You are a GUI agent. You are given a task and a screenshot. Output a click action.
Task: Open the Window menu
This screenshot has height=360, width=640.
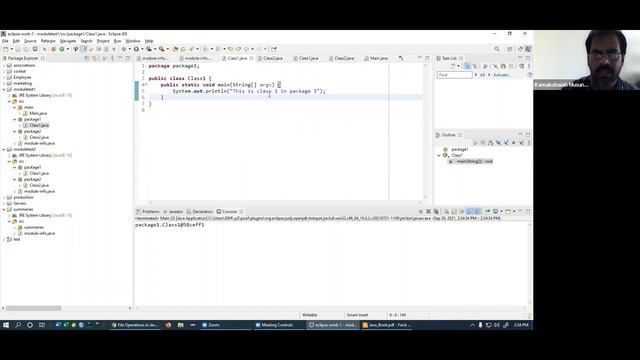point(133,41)
